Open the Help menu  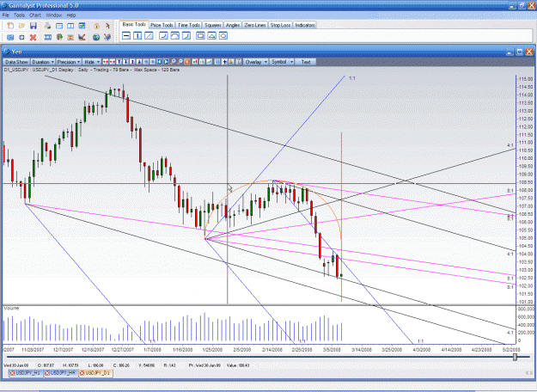(x=71, y=15)
